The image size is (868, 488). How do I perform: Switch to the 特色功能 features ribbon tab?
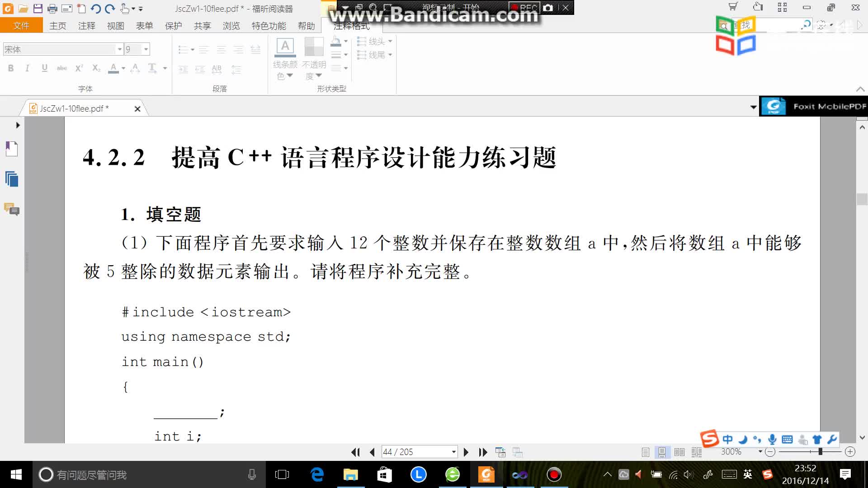point(269,26)
